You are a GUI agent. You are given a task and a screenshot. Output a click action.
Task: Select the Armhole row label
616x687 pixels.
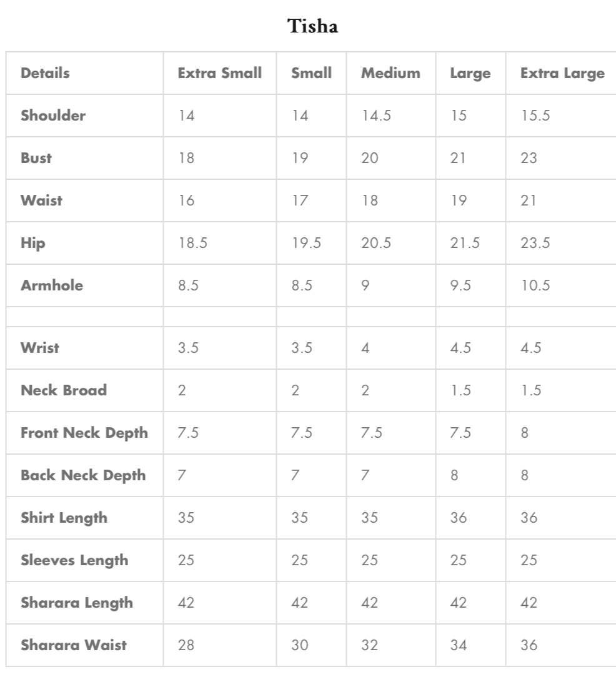[52, 285]
